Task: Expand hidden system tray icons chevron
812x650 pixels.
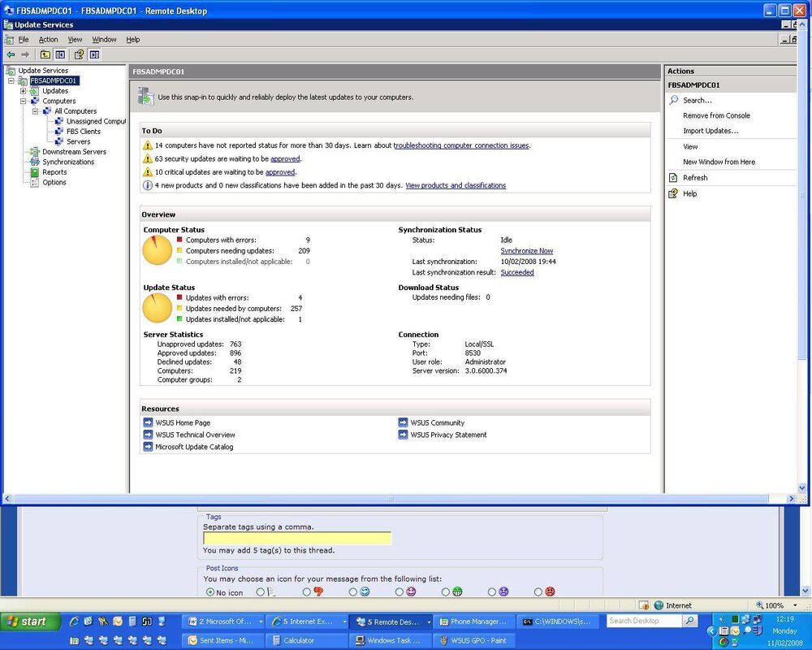Action: click(711, 630)
